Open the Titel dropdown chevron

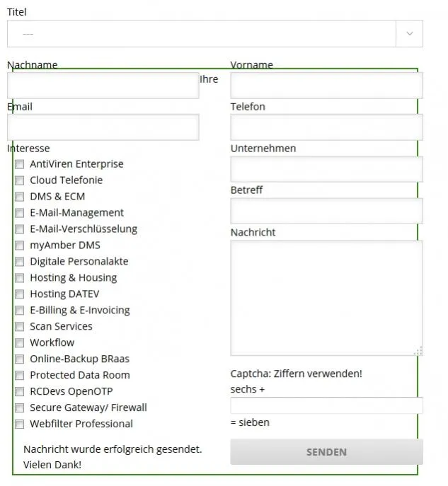[409, 33]
